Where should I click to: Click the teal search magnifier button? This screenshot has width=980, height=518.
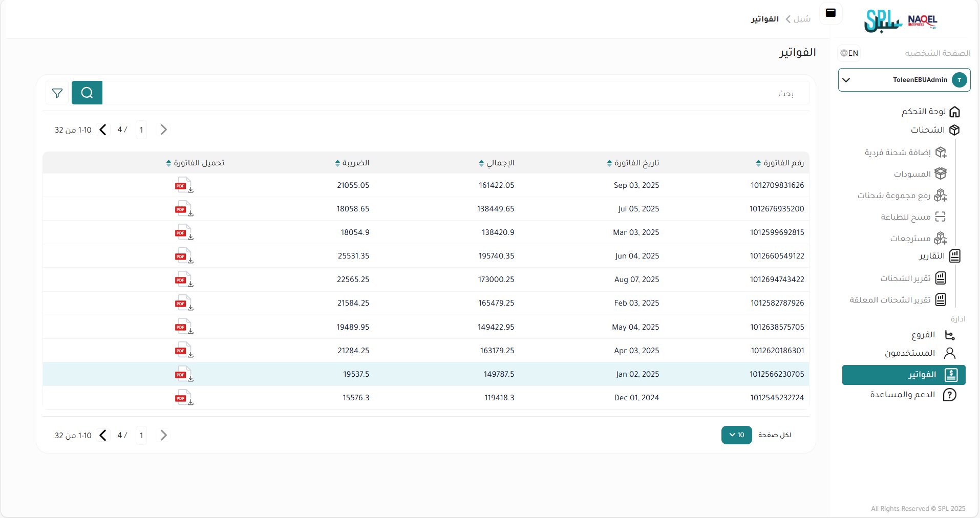(87, 93)
